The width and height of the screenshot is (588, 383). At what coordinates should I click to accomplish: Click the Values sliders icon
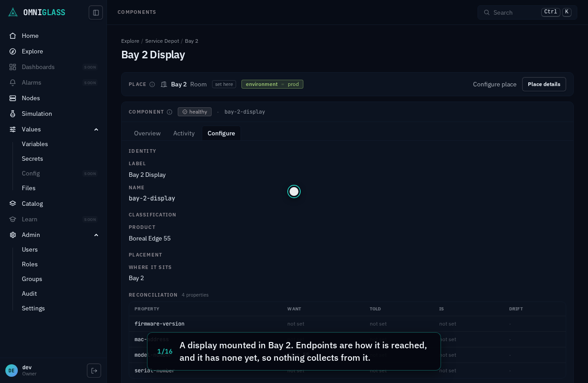click(13, 129)
